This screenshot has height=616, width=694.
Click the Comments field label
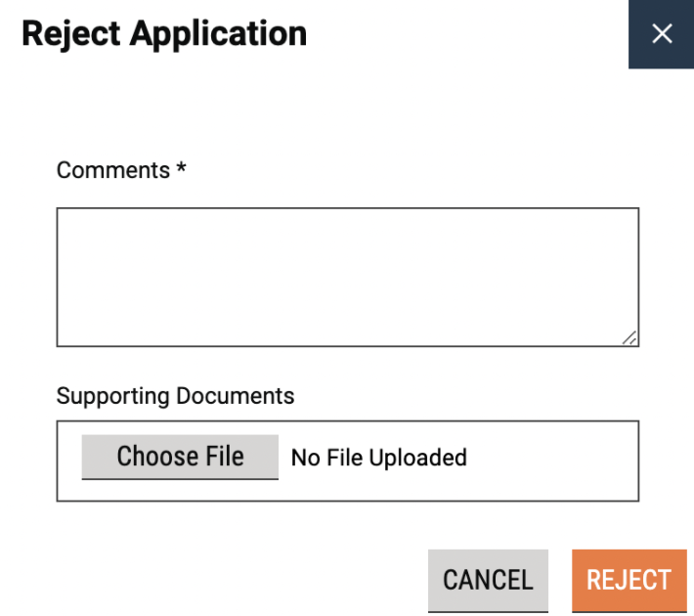[113, 170]
